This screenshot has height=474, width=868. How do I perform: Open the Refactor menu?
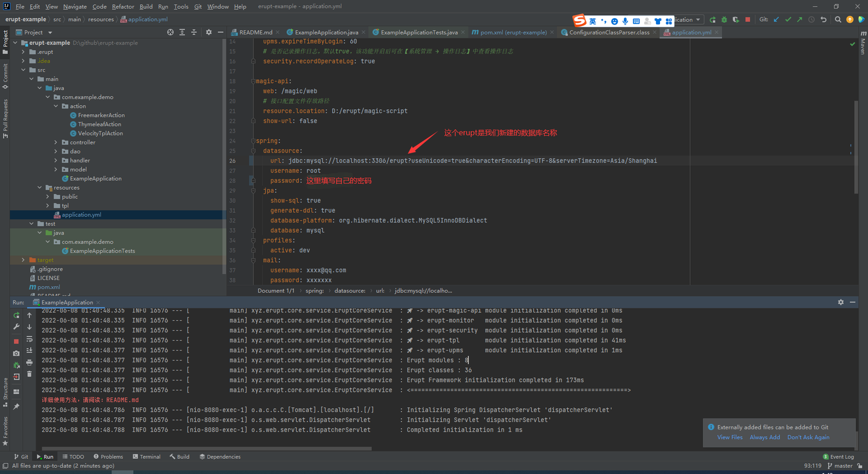pos(123,7)
